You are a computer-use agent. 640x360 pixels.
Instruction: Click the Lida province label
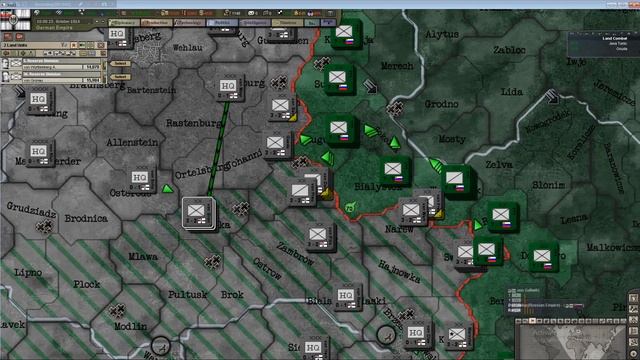(x=512, y=91)
